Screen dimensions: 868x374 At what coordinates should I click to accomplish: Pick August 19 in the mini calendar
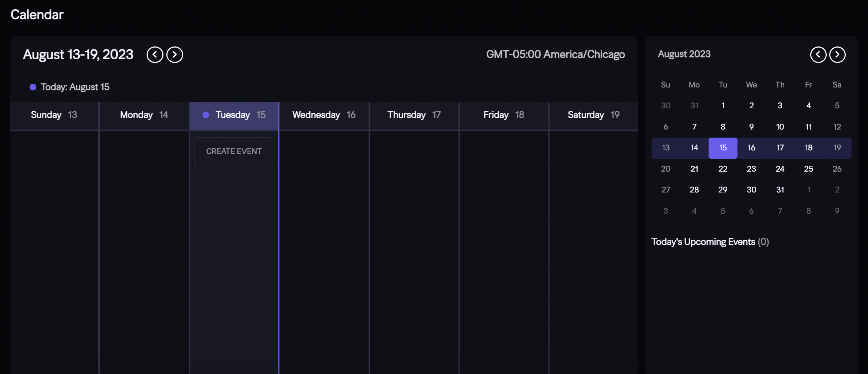pyautogui.click(x=837, y=148)
